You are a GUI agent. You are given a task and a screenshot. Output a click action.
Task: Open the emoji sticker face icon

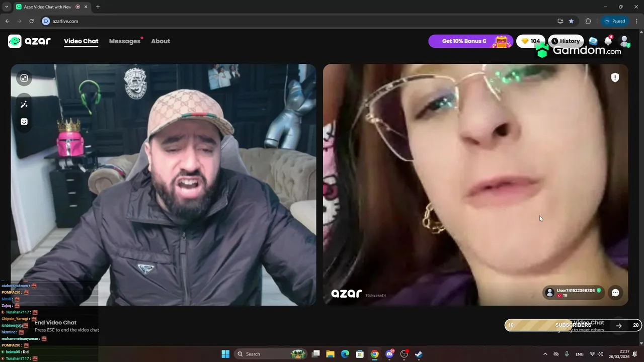click(x=24, y=122)
